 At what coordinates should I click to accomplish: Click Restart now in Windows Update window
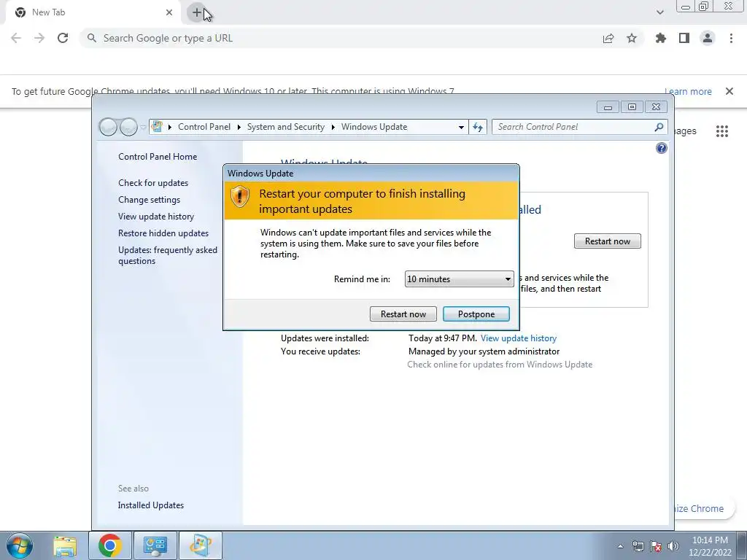608,241
